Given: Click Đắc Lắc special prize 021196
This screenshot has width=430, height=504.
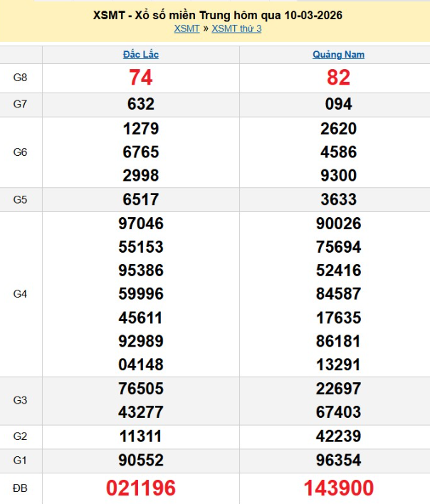Looking at the screenshot, I should point(141,488).
